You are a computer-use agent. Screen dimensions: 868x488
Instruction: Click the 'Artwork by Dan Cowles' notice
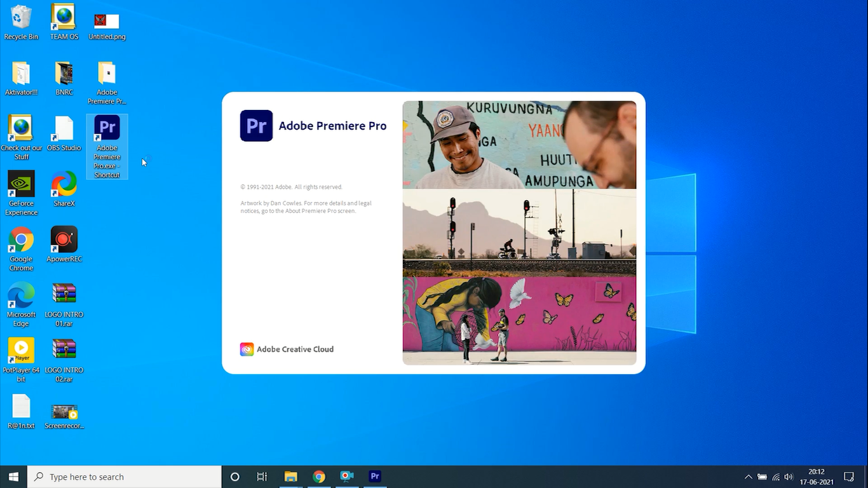pyautogui.click(x=306, y=207)
